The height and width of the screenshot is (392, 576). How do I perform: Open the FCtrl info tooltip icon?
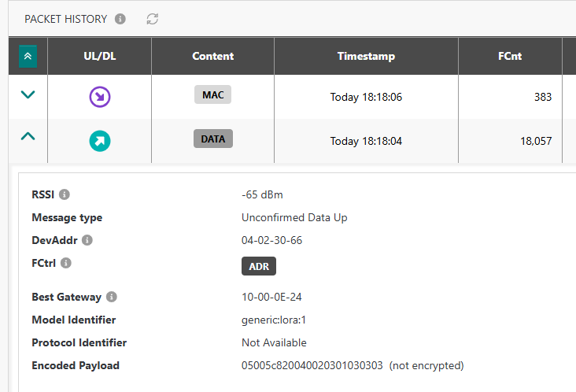[65, 263]
